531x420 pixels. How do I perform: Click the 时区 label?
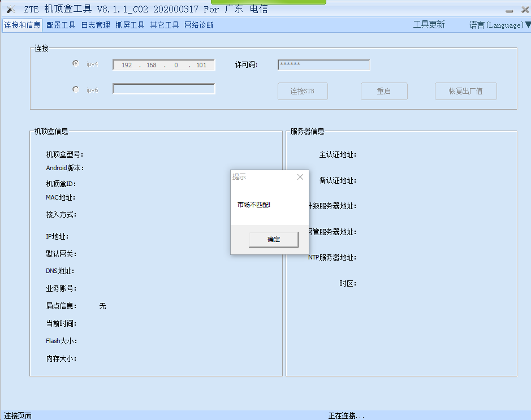click(x=348, y=284)
